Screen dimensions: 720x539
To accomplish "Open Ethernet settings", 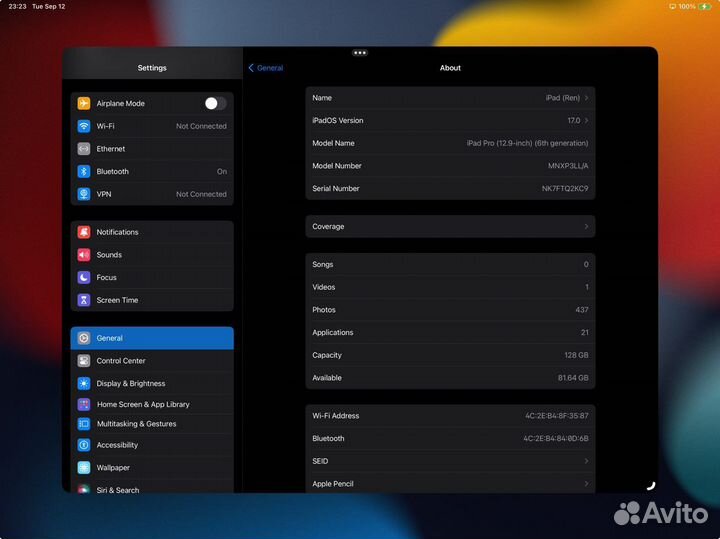I will (x=152, y=149).
